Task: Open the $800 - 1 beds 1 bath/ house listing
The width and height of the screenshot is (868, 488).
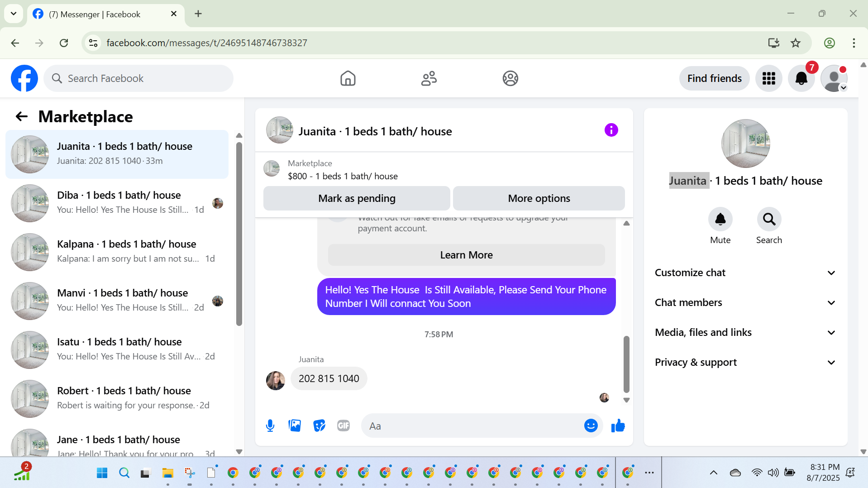Action: (x=343, y=176)
